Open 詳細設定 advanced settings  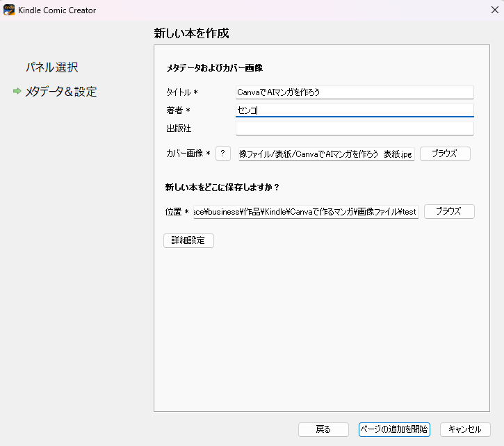tap(188, 240)
